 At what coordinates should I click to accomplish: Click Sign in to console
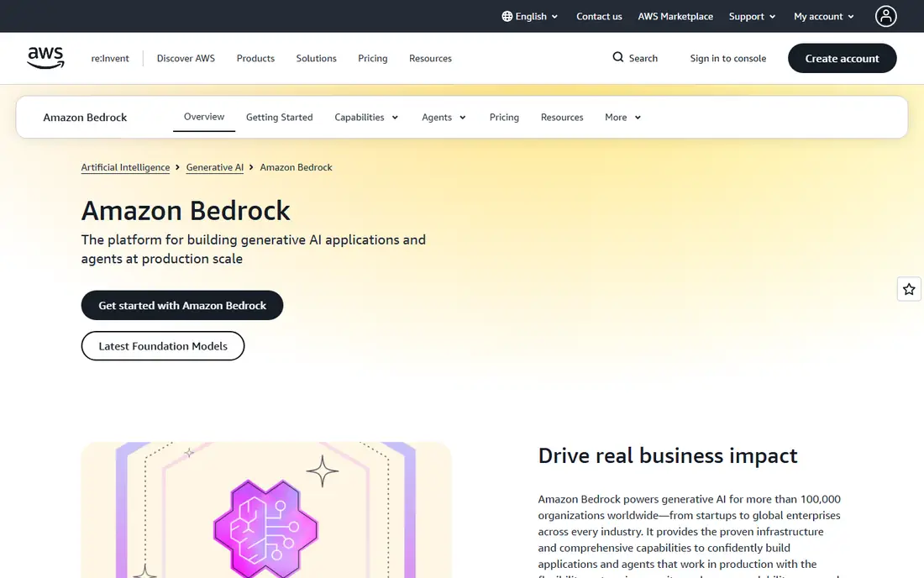click(728, 58)
